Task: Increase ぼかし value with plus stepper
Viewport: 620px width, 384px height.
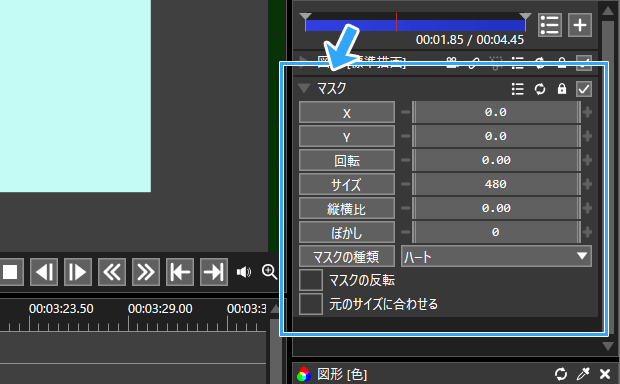Action: click(x=587, y=232)
